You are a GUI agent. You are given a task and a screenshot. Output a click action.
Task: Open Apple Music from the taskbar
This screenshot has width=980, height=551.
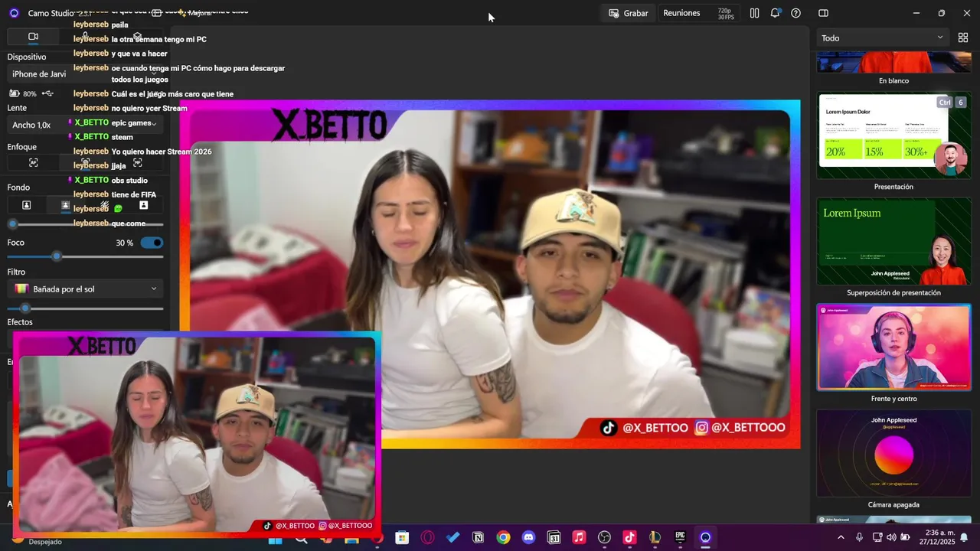(579, 537)
